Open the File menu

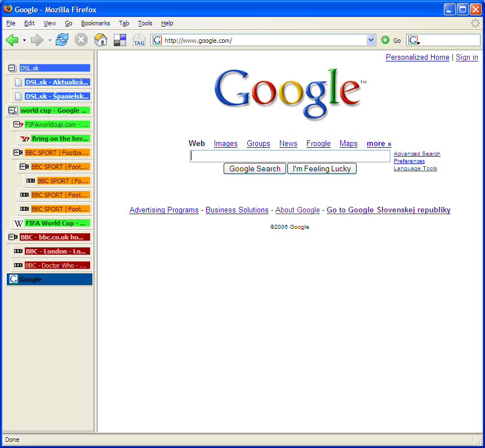coord(11,23)
